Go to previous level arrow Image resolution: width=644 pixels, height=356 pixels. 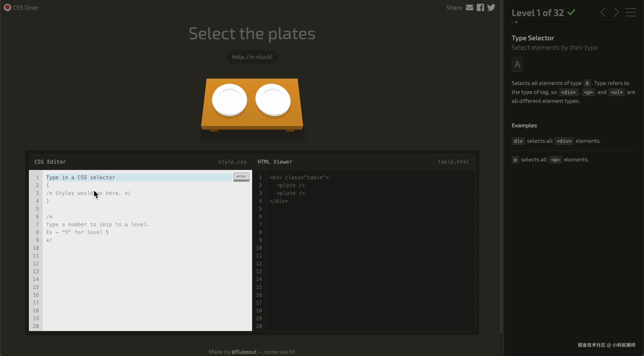603,12
